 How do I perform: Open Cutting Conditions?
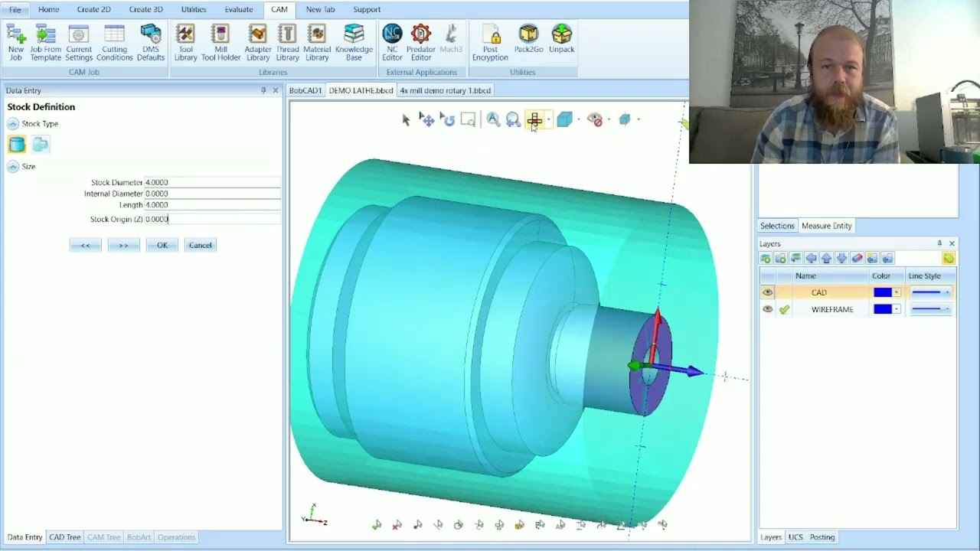coord(114,42)
